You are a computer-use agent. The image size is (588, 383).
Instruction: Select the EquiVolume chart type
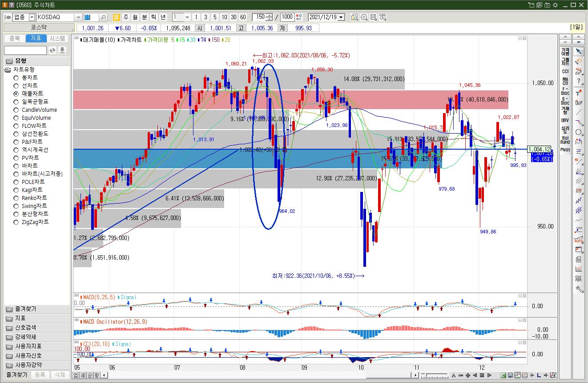(x=32, y=118)
